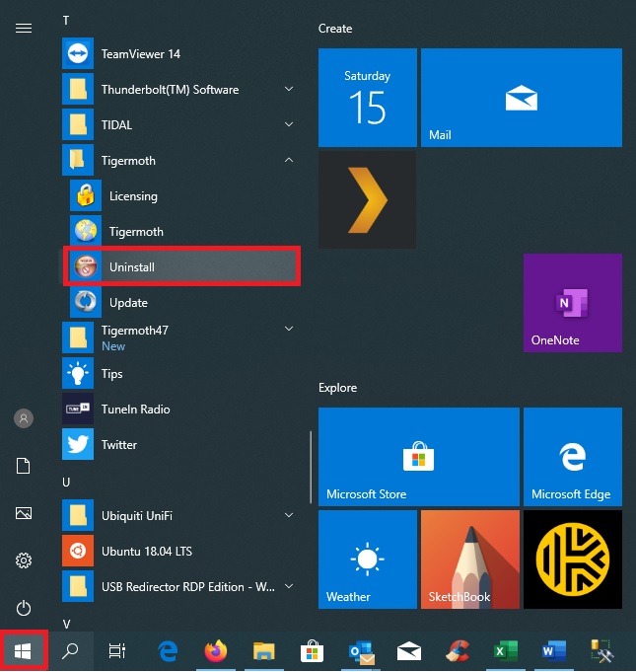Viewport: 636px width, 672px height.
Task: Launch Firefox from the taskbar
Action: click(x=215, y=651)
